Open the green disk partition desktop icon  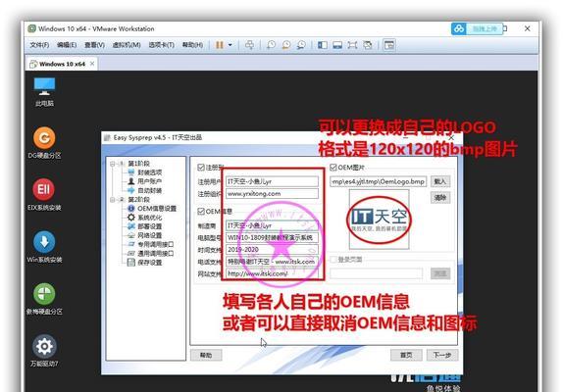pos(44,298)
